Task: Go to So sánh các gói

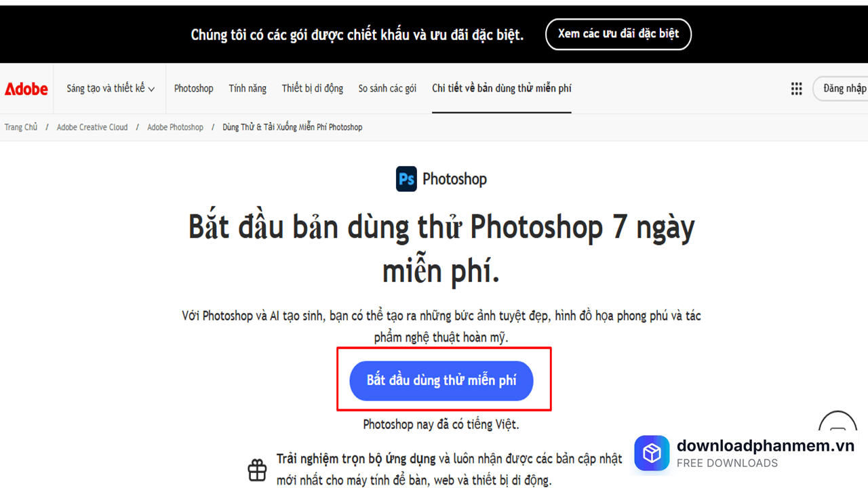Action: (387, 89)
